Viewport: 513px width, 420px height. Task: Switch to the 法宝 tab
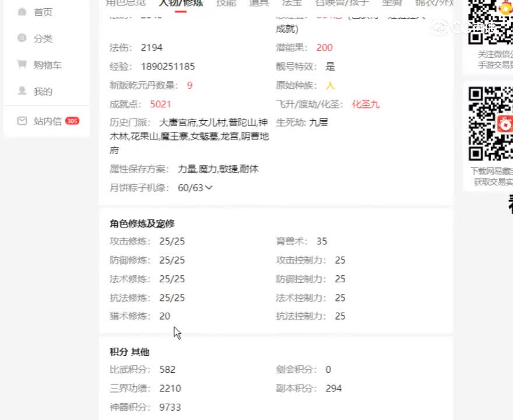292,3
